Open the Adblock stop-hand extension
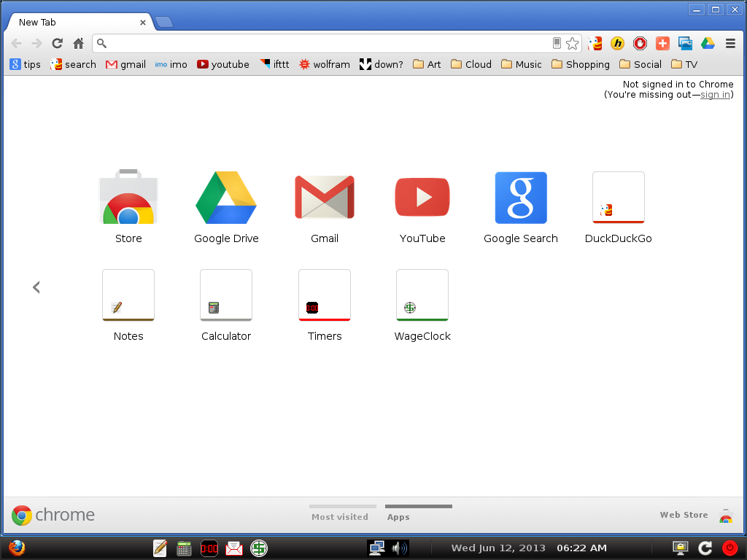 click(x=640, y=43)
